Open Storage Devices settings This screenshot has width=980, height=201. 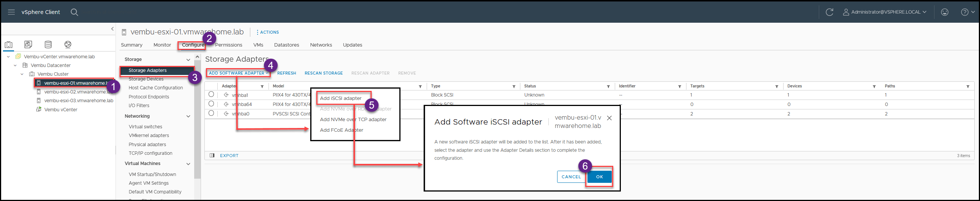coord(146,79)
